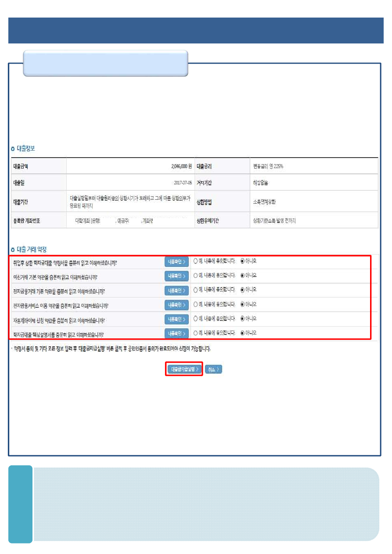Open 내용확인 for 자동계좌이체 신청 약관
This screenshot has height=554, width=392.
pyautogui.click(x=176, y=319)
